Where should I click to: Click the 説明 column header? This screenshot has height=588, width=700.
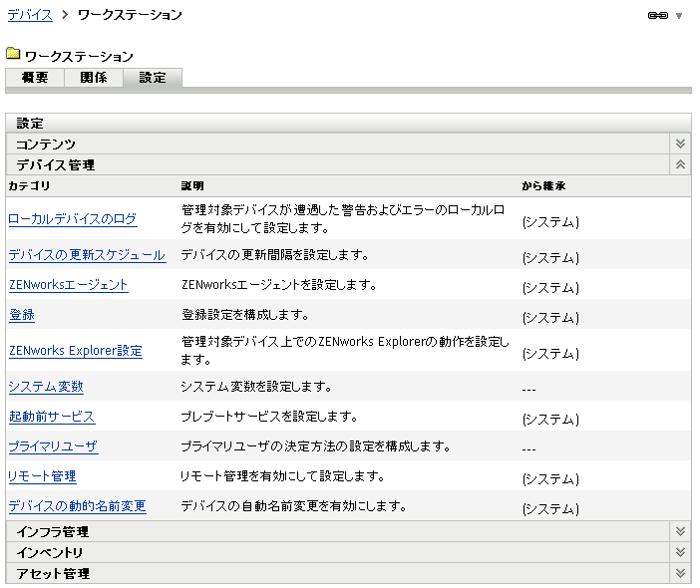pos(192,185)
